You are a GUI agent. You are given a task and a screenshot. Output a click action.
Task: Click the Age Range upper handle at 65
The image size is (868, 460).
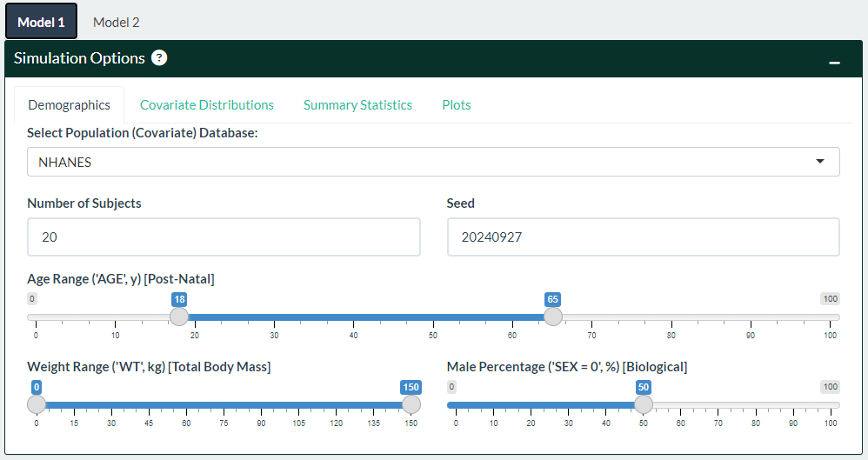(x=552, y=317)
